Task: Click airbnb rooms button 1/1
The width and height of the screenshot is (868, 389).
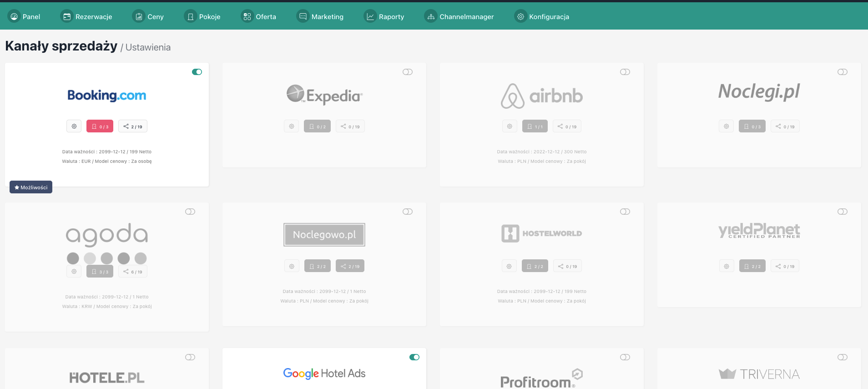Action: tap(535, 126)
